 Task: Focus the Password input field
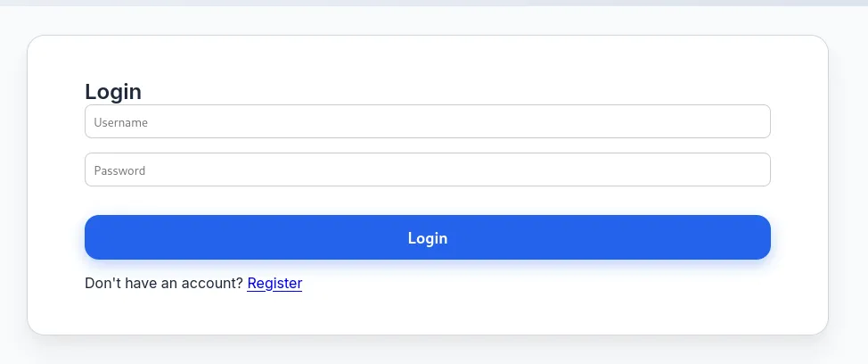coord(427,170)
